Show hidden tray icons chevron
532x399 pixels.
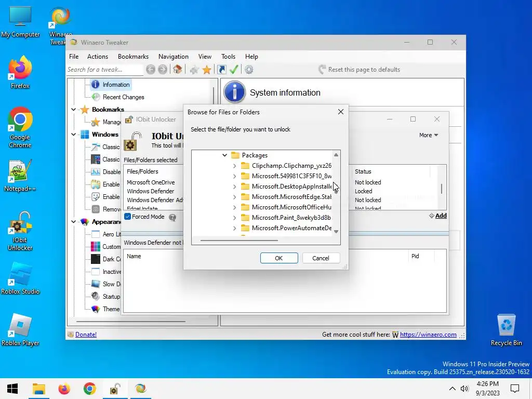pyautogui.click(x=453, y=389)
